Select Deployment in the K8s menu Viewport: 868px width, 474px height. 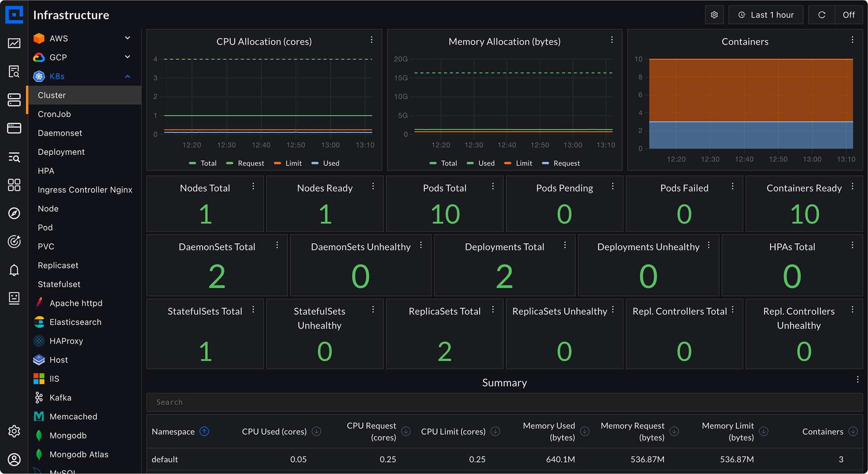point(61,152)
